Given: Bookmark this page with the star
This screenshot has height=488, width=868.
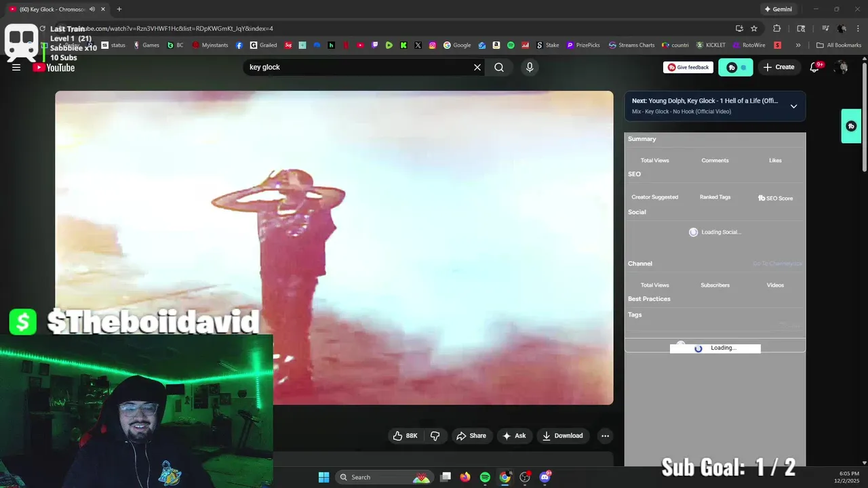Looking at the screenshot, I should coord(754,28).
